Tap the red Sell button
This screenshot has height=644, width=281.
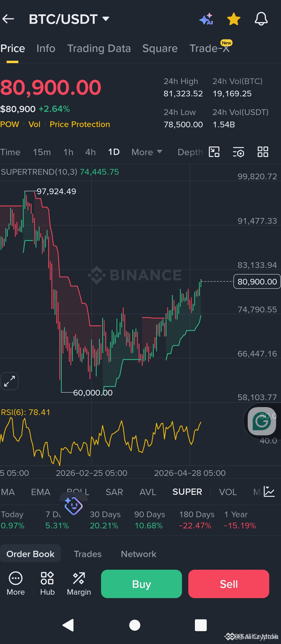[x=229, y=584]
